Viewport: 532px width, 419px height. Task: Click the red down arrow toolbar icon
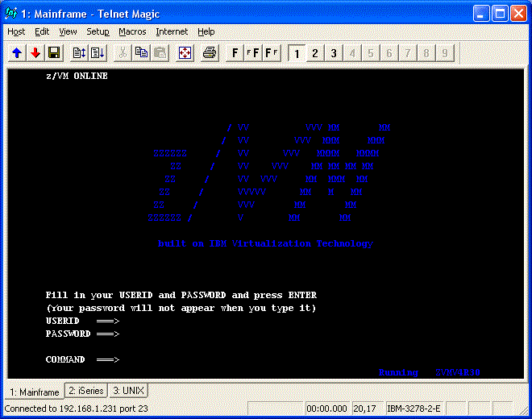35,53
